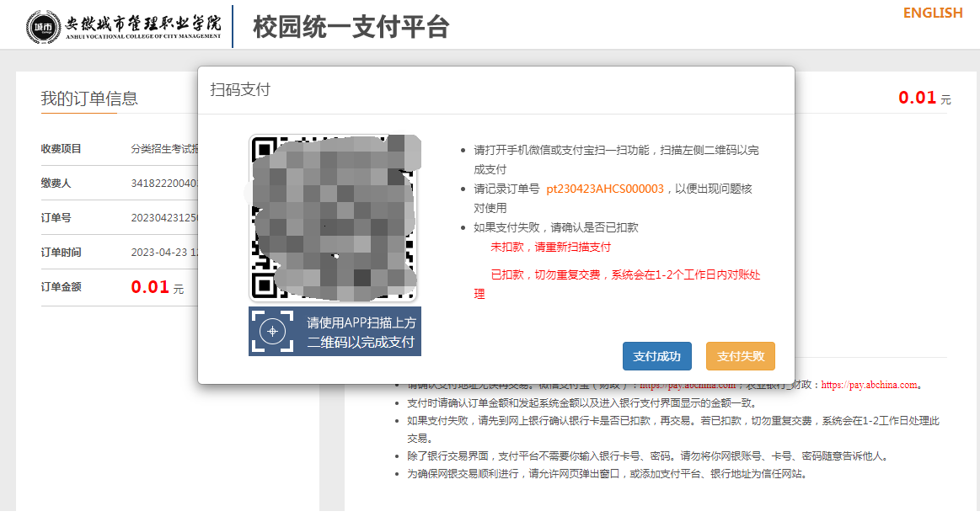
Task: Click the 校园统一支付平台 page title
Action: [351, 27]
